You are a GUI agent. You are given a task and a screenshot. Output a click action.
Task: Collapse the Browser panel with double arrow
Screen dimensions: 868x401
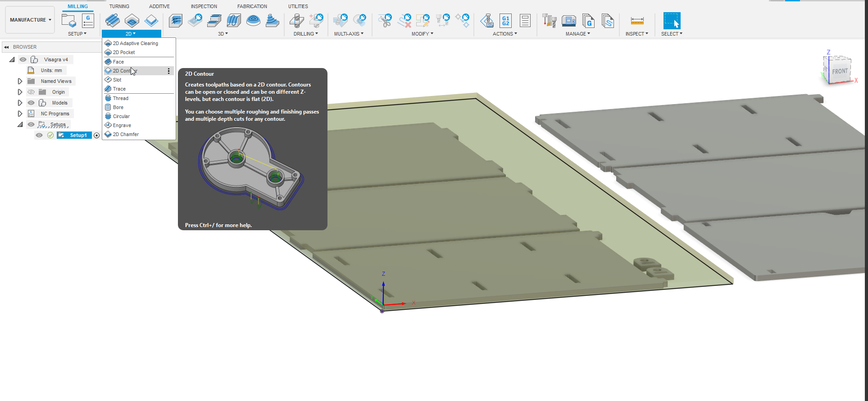6,47
